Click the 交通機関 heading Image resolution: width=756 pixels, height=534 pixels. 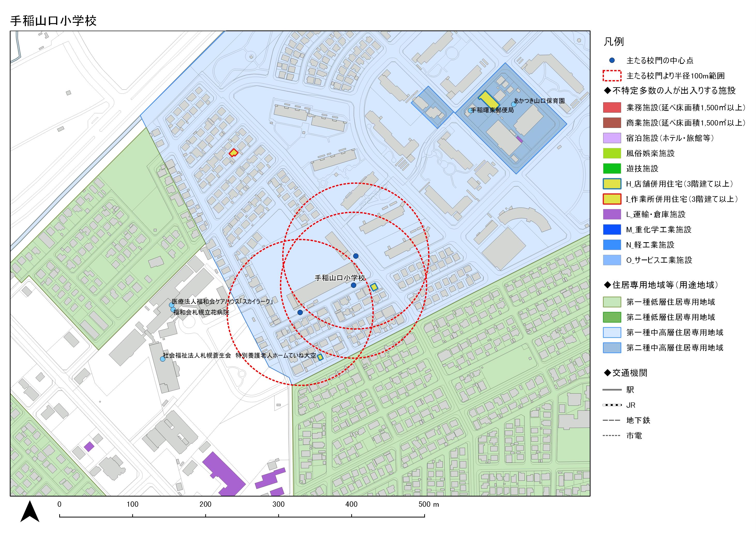point(625,373)
